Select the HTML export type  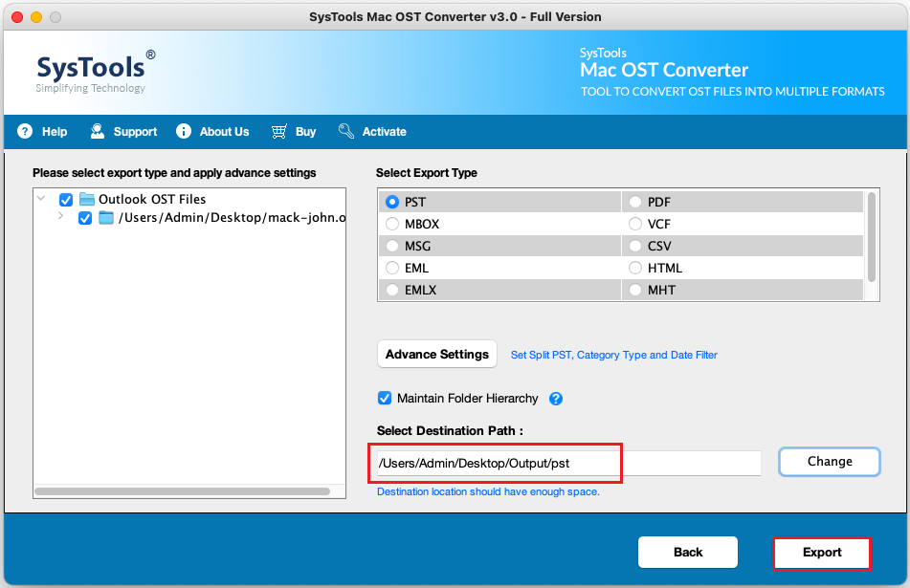click(x=635, y=268)
